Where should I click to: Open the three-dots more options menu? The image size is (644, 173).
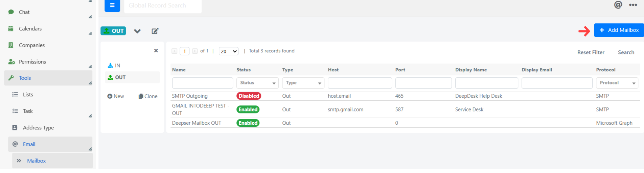point(633,5)
